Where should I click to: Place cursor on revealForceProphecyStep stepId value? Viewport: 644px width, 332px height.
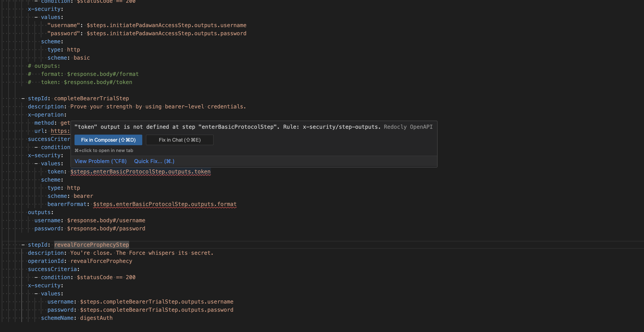point(91,245)
